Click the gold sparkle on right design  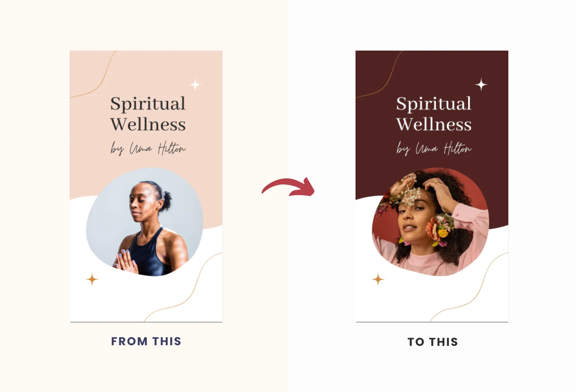378,279
